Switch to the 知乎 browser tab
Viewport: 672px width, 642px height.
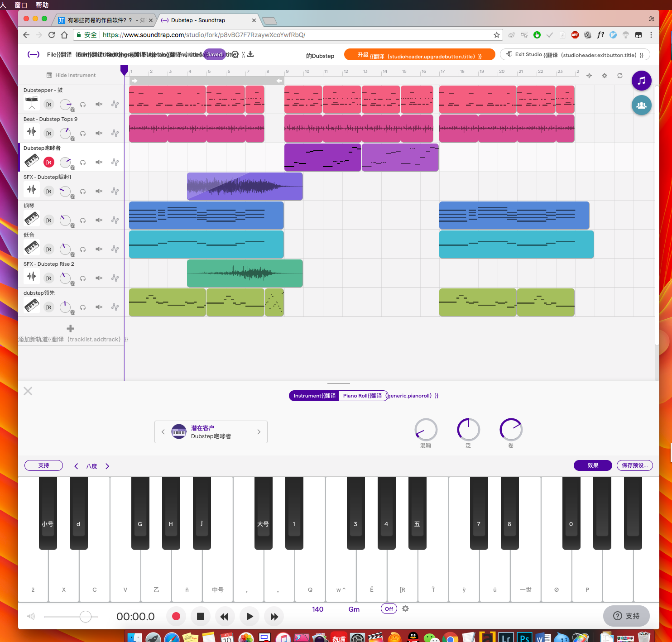106,20
